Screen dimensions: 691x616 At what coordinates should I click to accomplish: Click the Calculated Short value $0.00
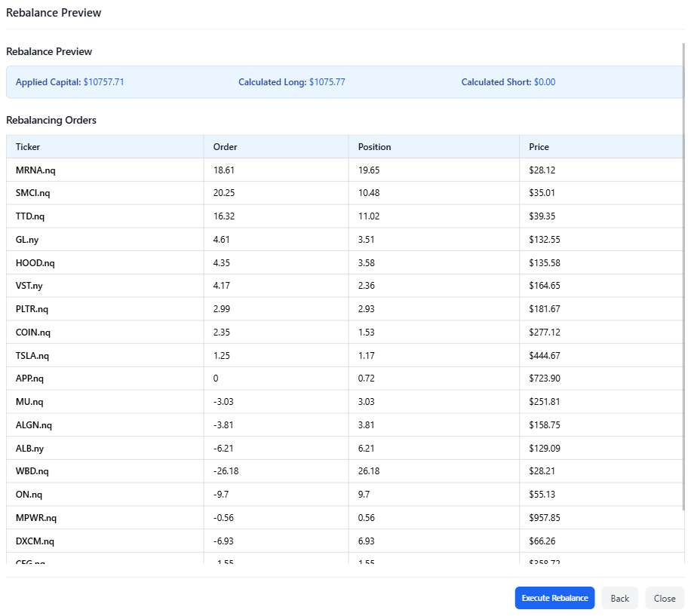pyautogui.click(x=544, y=82)
